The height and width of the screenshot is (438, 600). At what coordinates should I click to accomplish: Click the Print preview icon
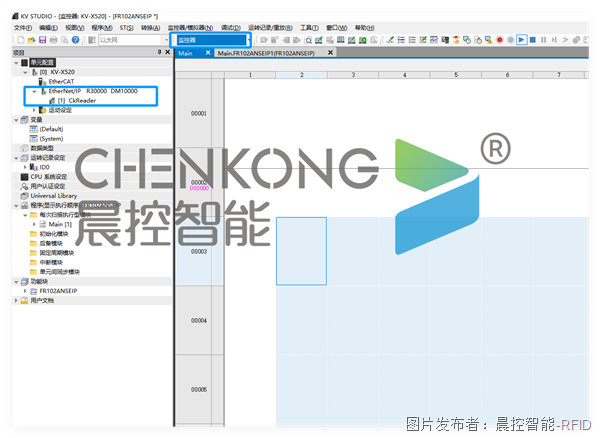(x=64, y=40)
